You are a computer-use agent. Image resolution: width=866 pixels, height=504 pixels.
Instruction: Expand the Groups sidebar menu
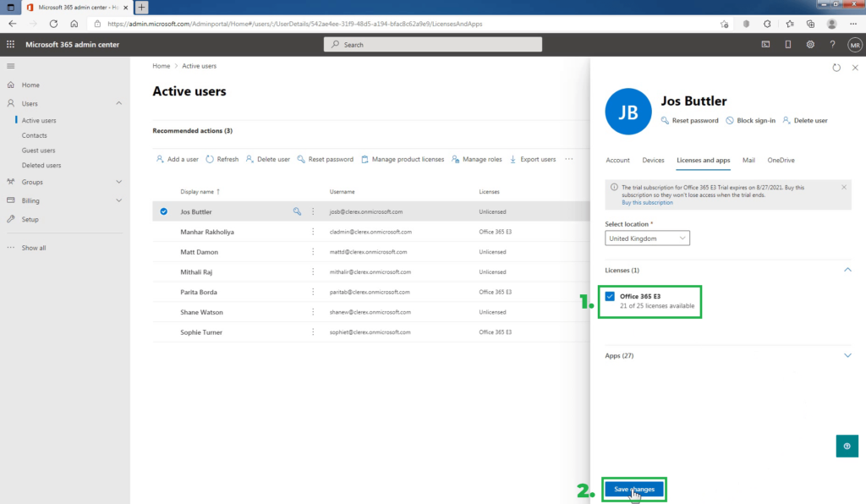[118, 182]
